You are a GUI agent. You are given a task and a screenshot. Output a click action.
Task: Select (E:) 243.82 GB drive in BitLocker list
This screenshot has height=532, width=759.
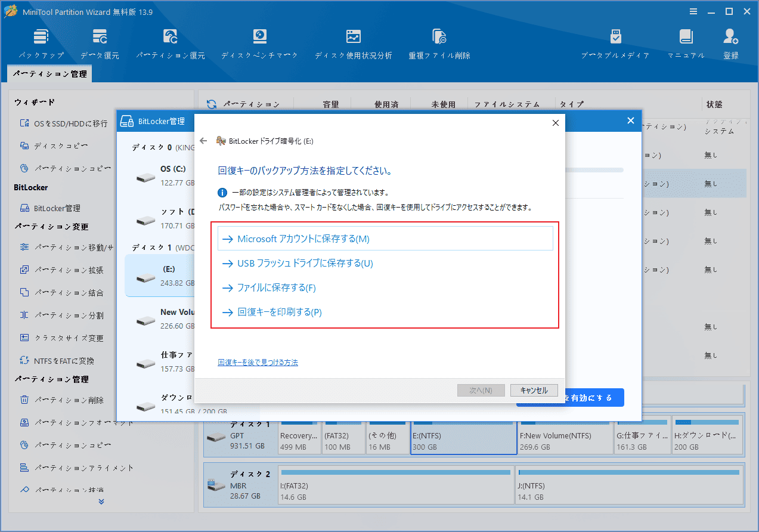pyautogui.click(x=160, y=276)
